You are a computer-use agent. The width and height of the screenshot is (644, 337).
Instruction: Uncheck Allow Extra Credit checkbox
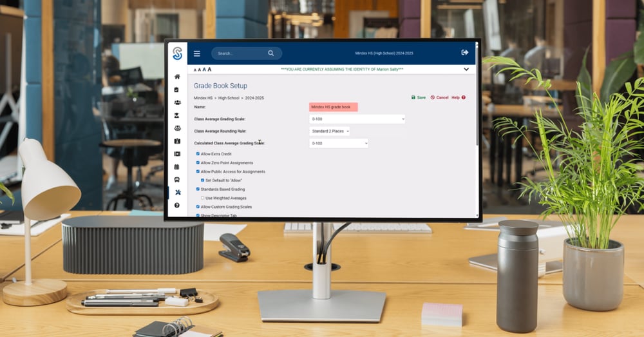tap(198, 154)
